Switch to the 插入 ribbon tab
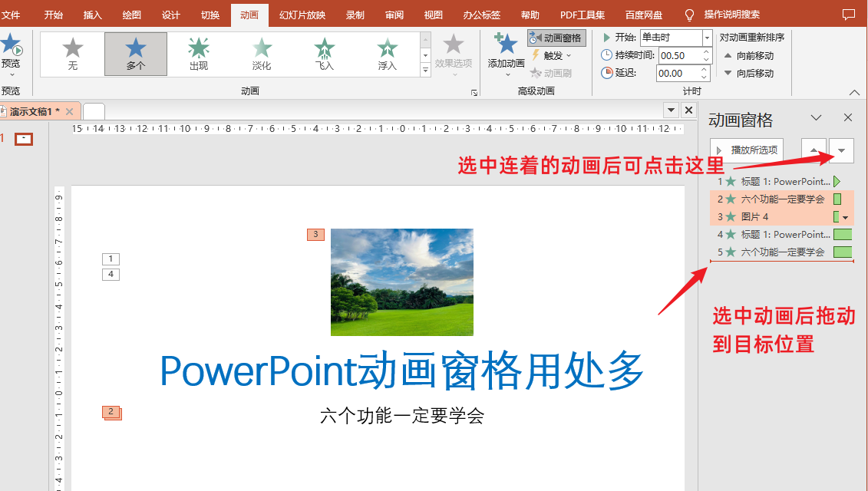868x491 pixels. coord(92,15)
